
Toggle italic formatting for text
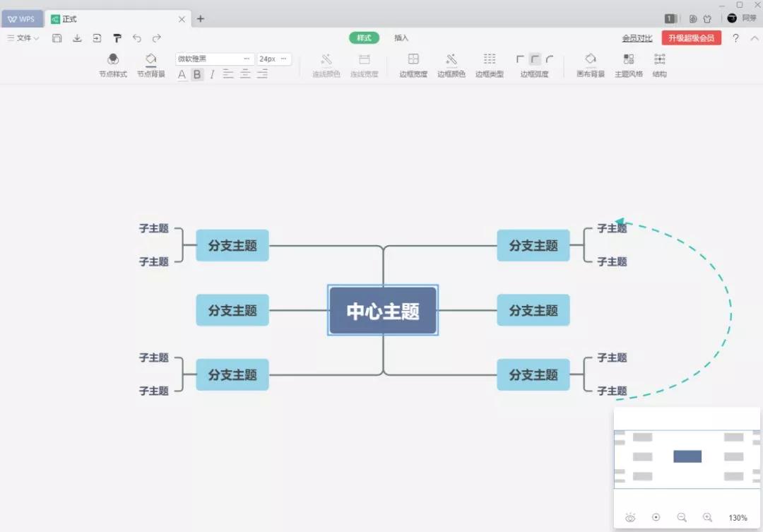[212, 74]
